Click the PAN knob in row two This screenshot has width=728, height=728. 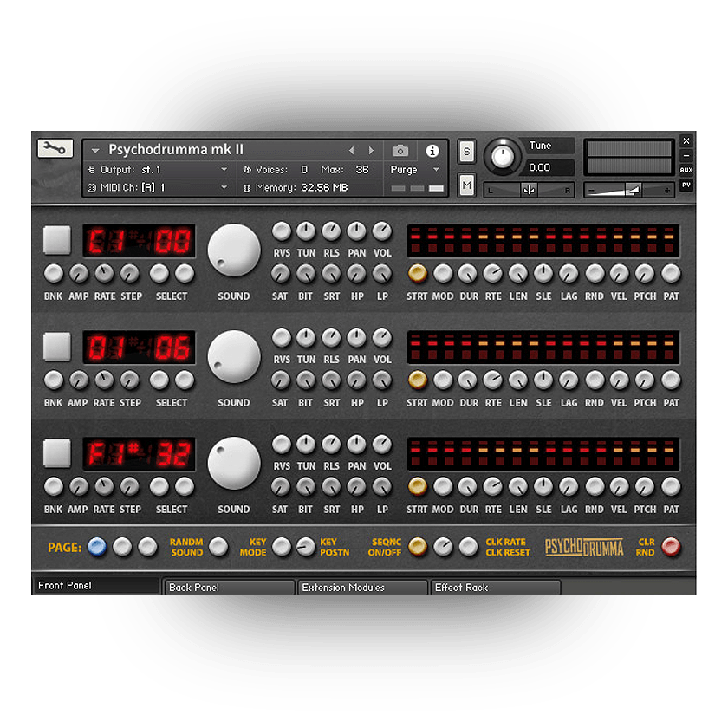coord(356,337)
